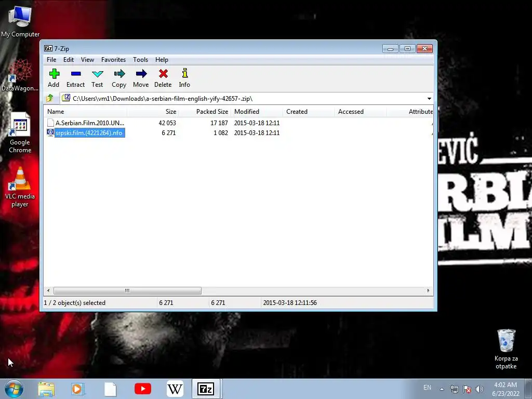Expand the address path dropdown

pos(429,98)
